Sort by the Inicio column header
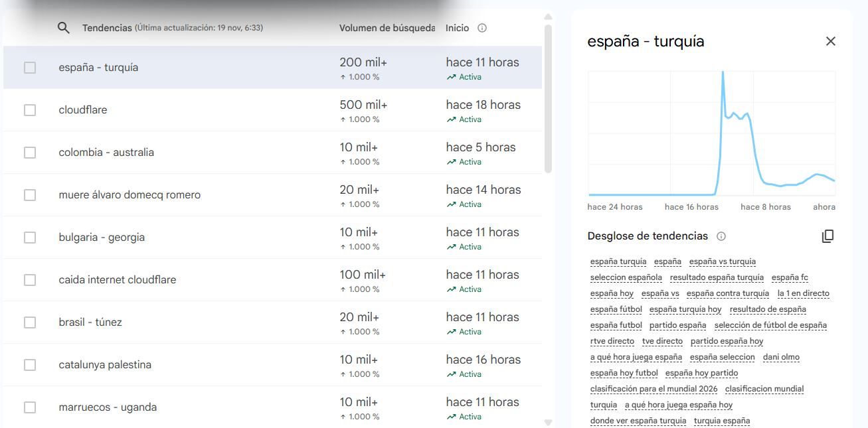 457,28
